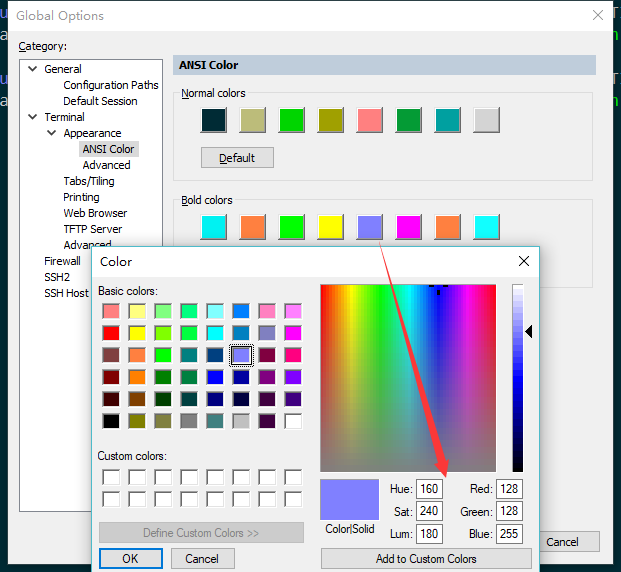
Task: Open Default Session category
Action: (100, 101)
